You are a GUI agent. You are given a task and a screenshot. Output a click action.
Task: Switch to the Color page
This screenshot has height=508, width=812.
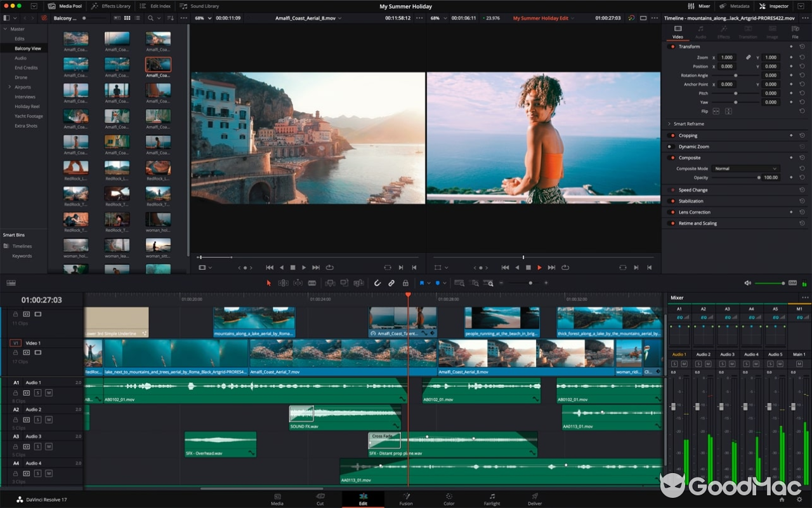click(449, 500)
